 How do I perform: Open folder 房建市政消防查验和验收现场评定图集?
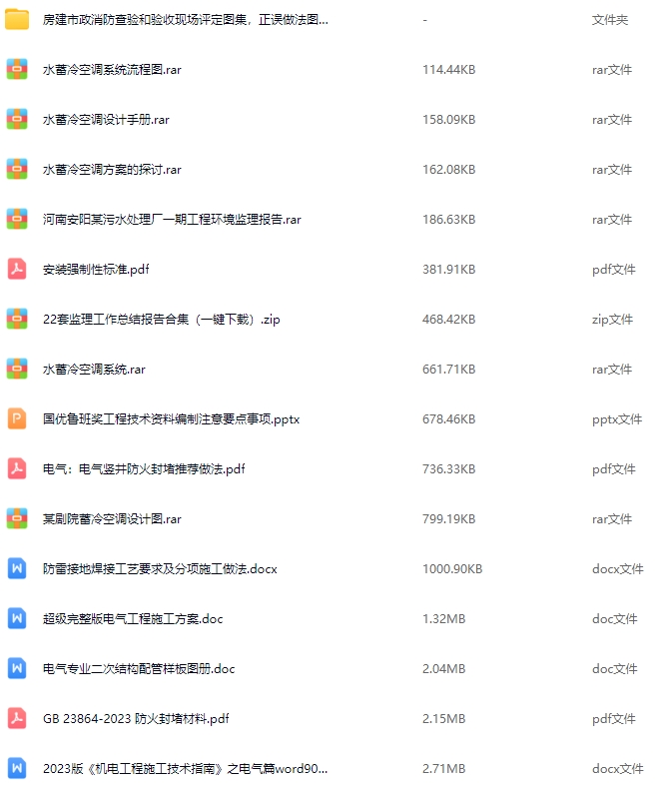[186, 20]
